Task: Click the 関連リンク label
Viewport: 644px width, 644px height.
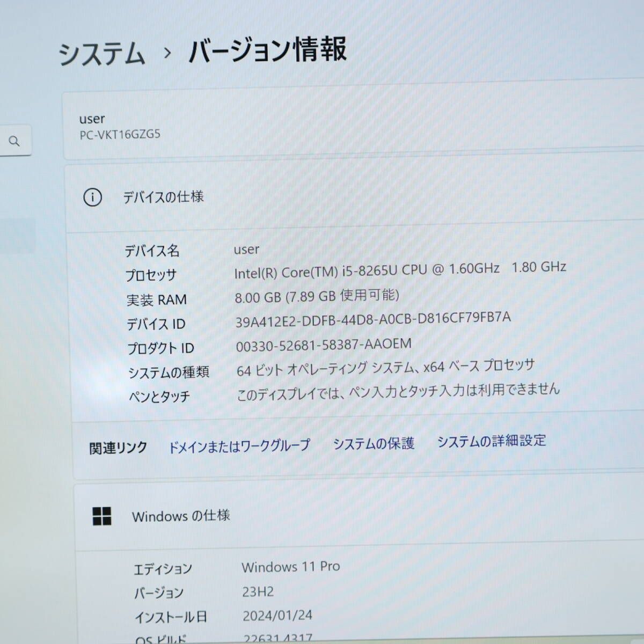Action: [x=118, y=448]
